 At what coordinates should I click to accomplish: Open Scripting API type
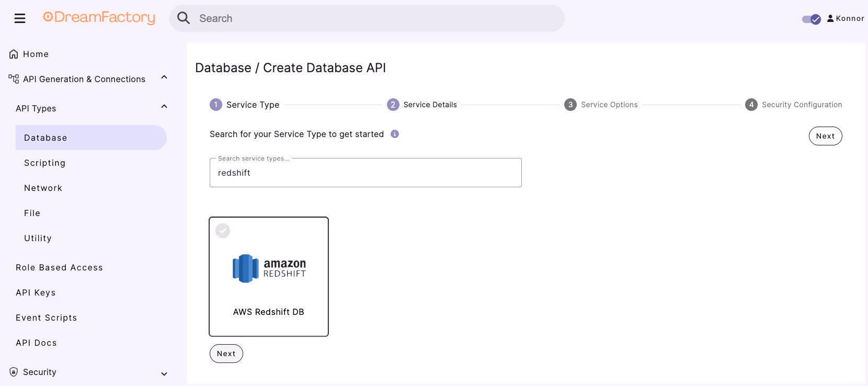click(x=45, y=163)
